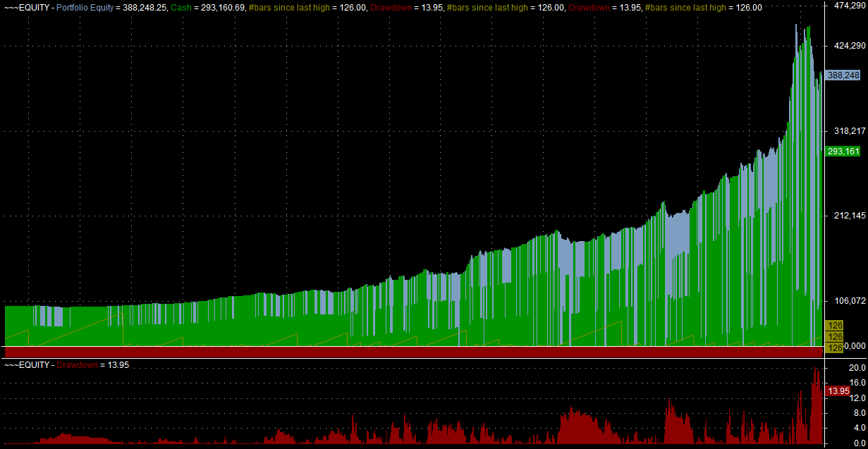The height and width of the screenshot is (449, 868).
Task: Click the 106,072 axis label
Action: 848,301
